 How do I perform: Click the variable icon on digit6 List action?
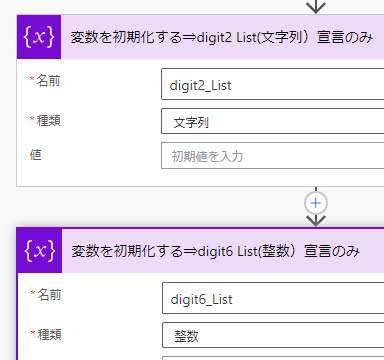coord(40,251)
